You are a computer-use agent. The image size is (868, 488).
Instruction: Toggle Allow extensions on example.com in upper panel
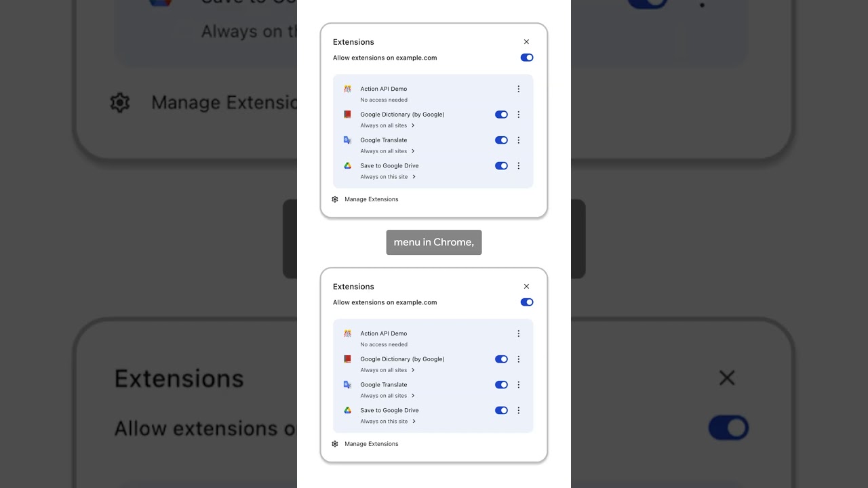point(527,58)
